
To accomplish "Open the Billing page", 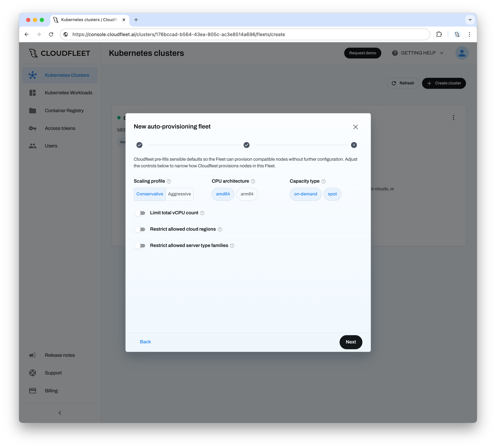I will pos(60,391).
